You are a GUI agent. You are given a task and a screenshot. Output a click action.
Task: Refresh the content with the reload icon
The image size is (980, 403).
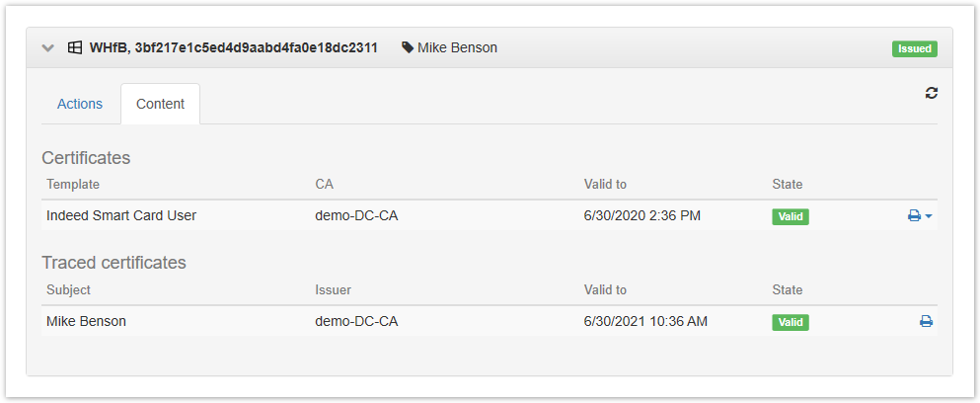click(932, 93)
